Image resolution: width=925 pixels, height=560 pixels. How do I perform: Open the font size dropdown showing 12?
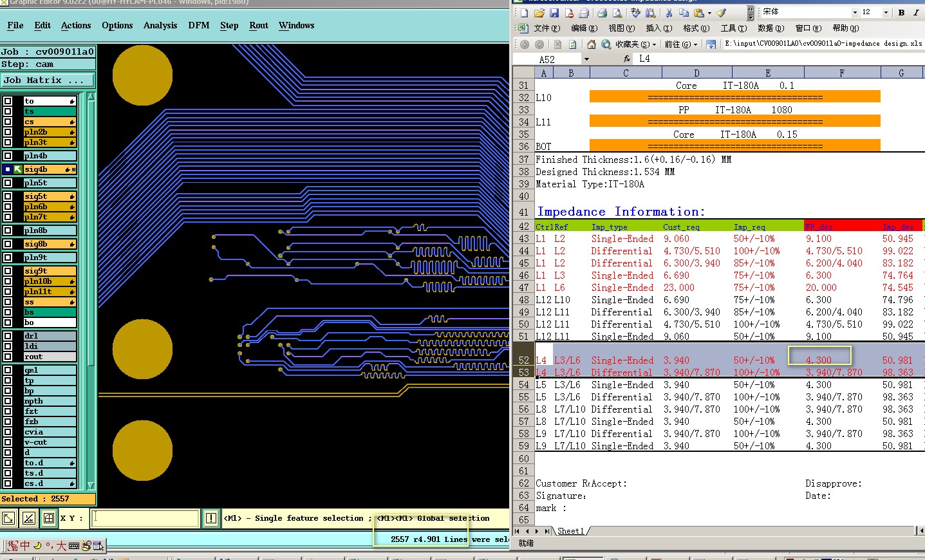pyautogui.click(x=886, y=12)
